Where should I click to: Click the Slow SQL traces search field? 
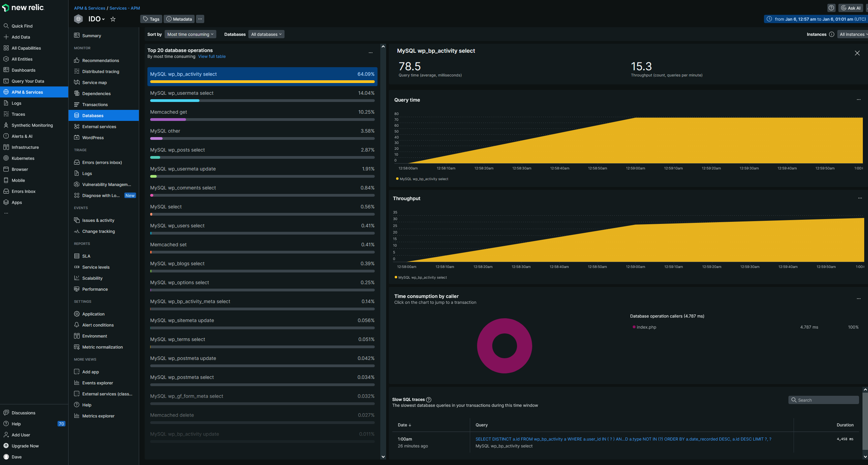point(824,400)
